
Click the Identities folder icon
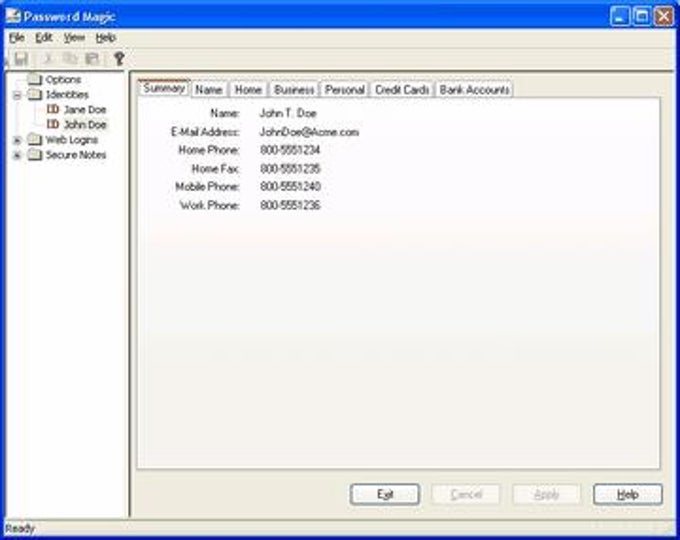pos(35,94)
